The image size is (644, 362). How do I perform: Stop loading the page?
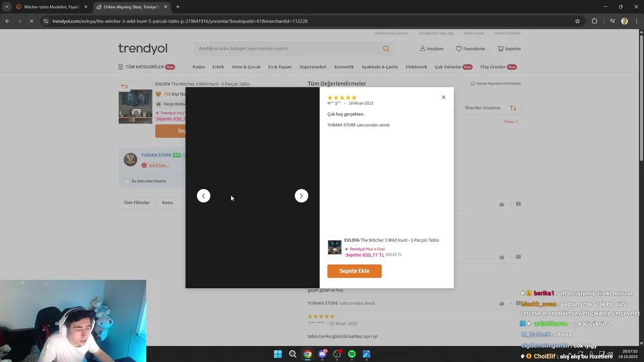[x=31, y=21]
